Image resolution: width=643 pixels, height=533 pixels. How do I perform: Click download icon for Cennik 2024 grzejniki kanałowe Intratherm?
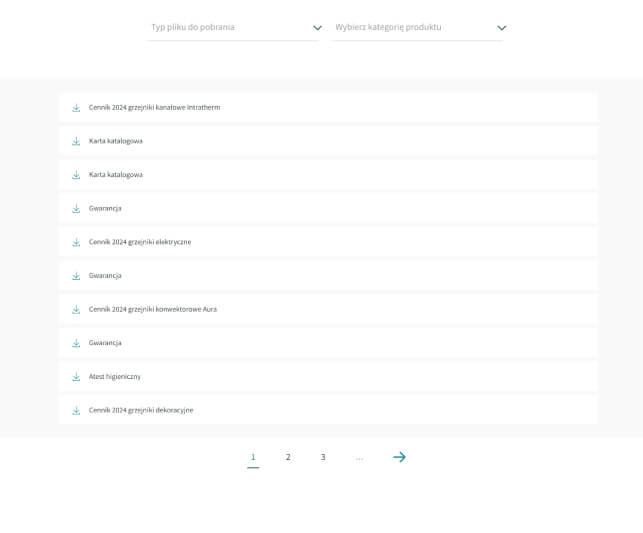pyautogui.click(x=76, y=108)
